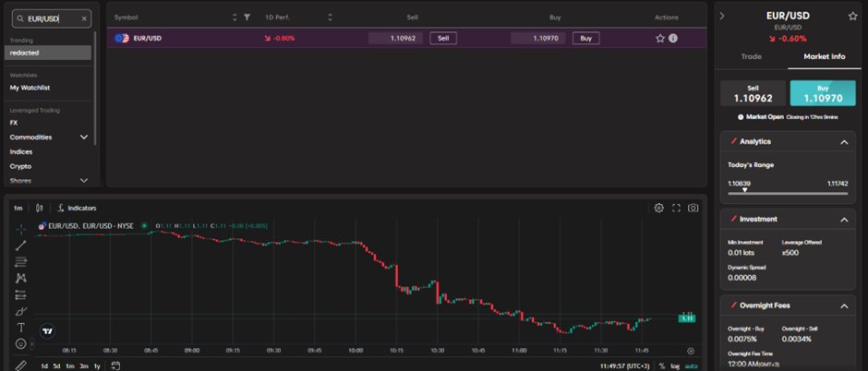Toggle auto scale on chart
Screen dimensions: 868x371
click(692, 365)
